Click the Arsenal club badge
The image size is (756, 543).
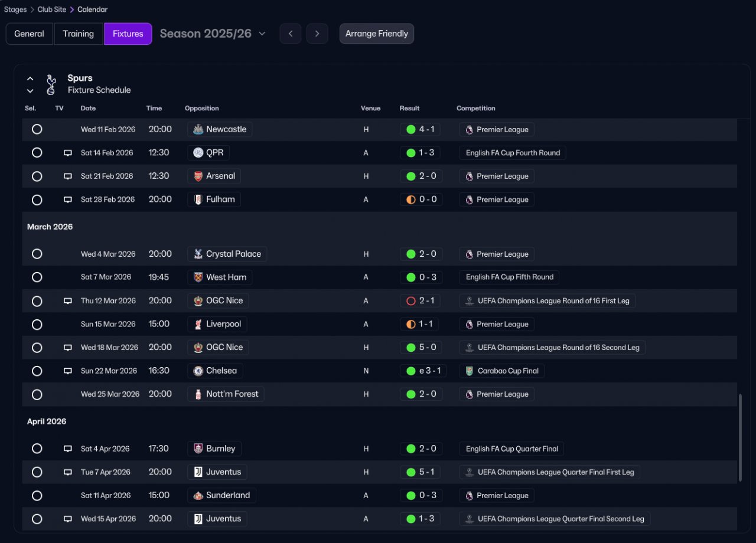tap(198, 176)
